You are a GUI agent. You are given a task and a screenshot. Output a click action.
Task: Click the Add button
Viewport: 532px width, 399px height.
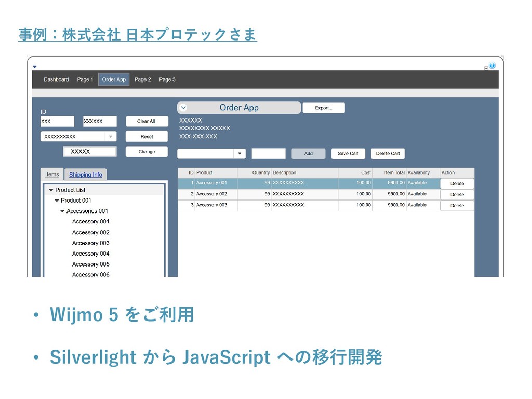click(309, 153)
